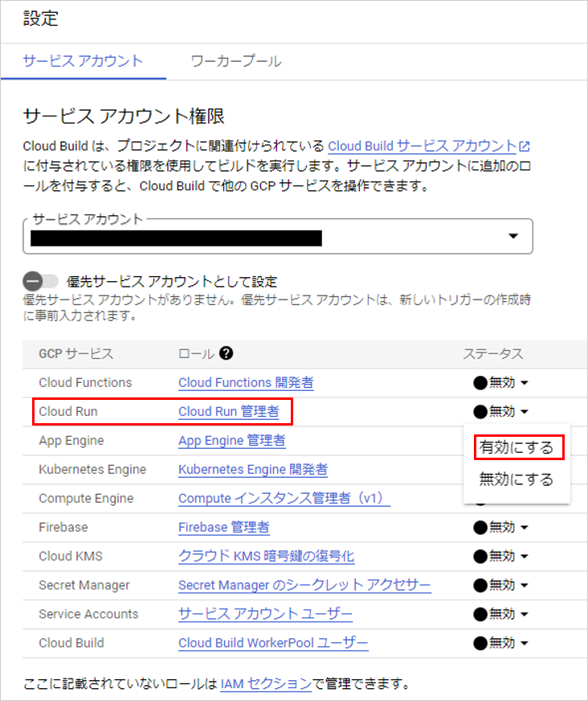The width and height of the screenshot is (588, 701).
Task: Open the IAM セクション link
Action: click(x=266, y=683)
